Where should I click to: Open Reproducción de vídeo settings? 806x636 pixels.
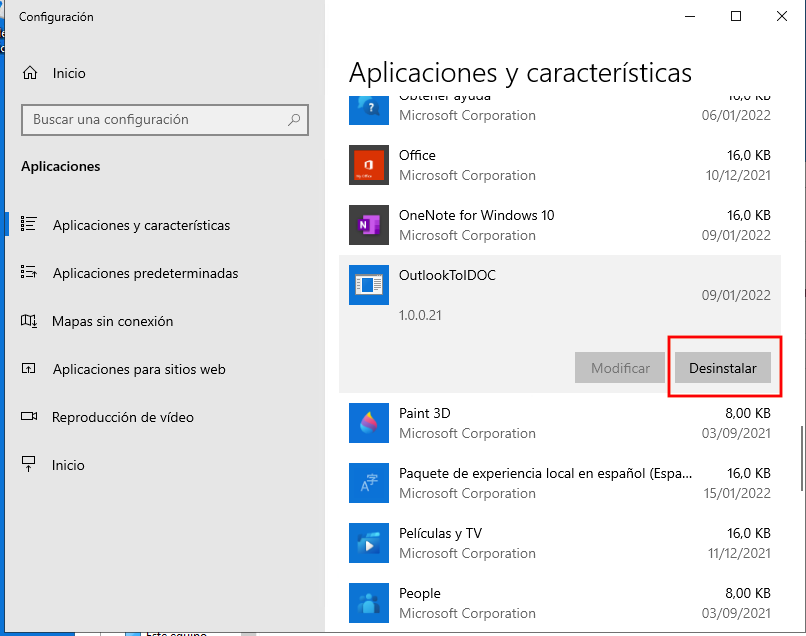pyautogui.click(x=123, y=417)
